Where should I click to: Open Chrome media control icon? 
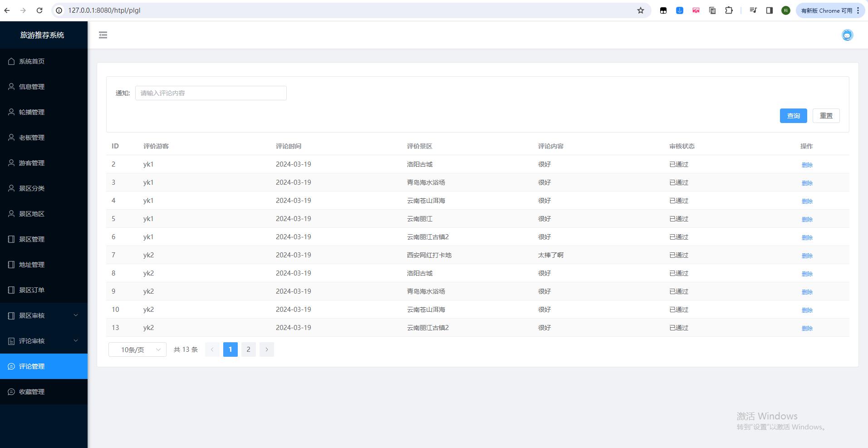[753, 10]
